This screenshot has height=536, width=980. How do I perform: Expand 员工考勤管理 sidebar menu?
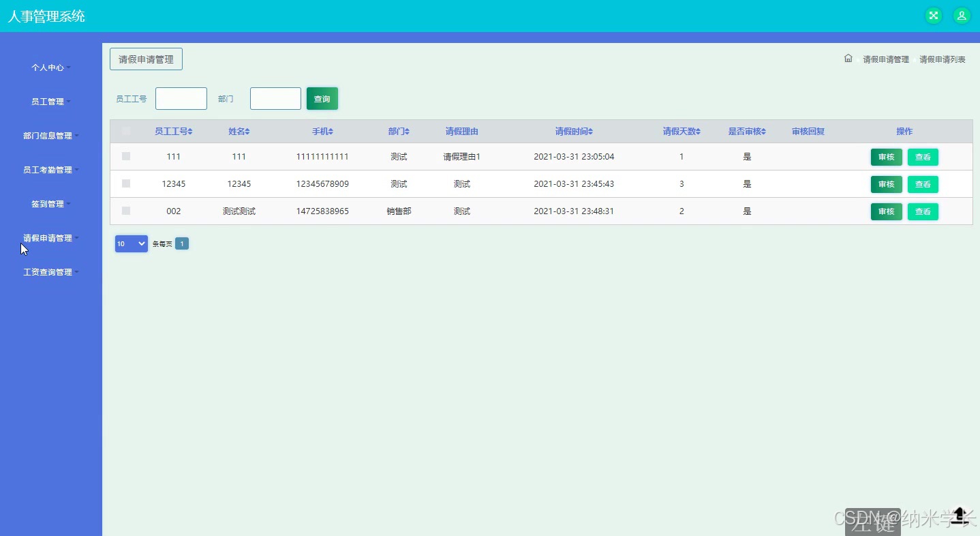click(50, 170)
